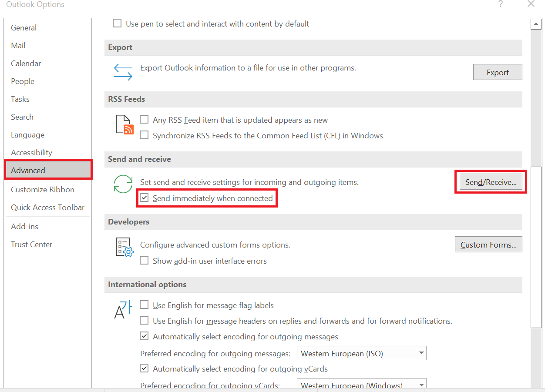Viewport: 545px width, 392px height.
Task: Click the Send and receive sync arrows icon
Action: click(x=123, y=184)
